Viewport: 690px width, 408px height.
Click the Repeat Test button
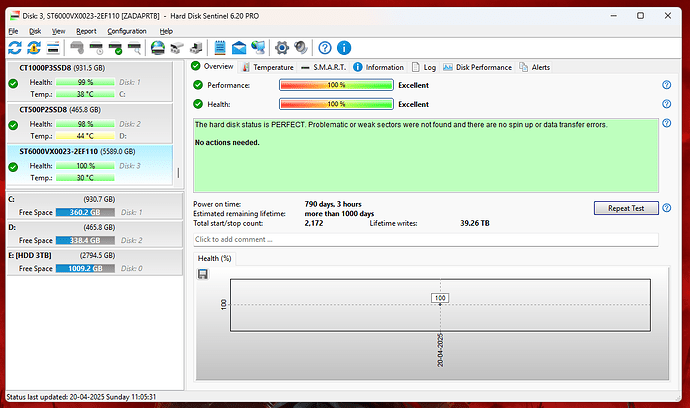626,208
